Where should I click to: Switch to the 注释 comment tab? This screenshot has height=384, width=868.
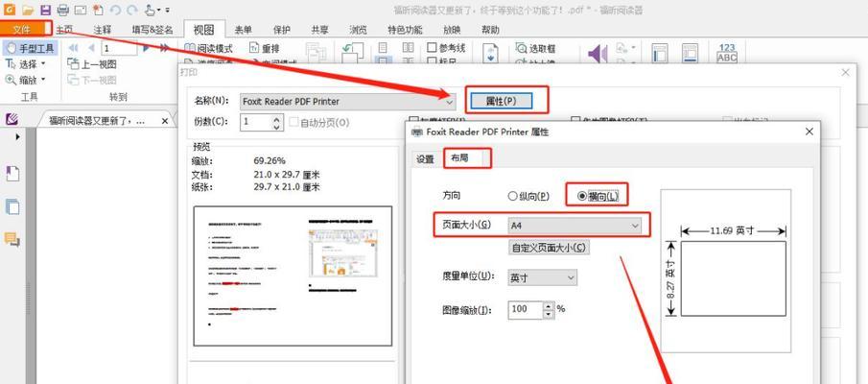[103, 30]
